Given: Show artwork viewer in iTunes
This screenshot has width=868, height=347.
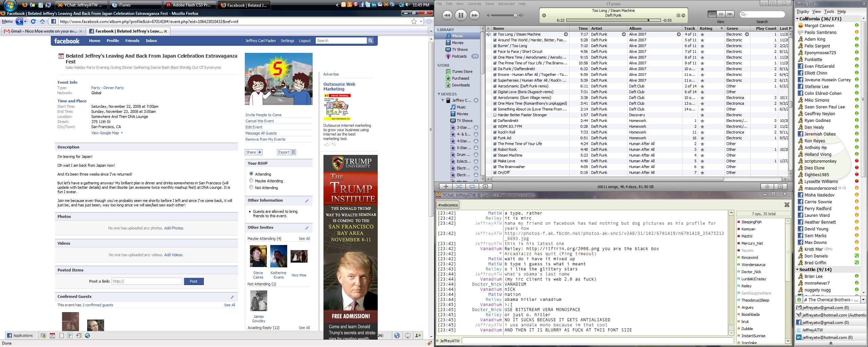Looking at the screenshot, I should (x=485, y=186).
